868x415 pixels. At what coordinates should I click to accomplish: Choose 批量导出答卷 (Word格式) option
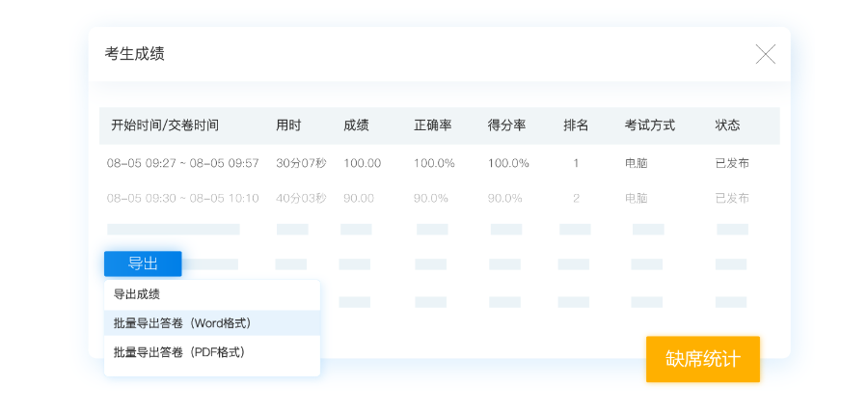pos(182,323)
